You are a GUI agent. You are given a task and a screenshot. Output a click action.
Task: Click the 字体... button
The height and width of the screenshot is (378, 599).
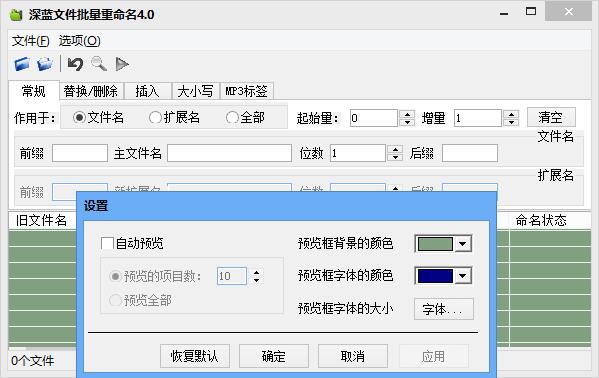click(444, 309)
